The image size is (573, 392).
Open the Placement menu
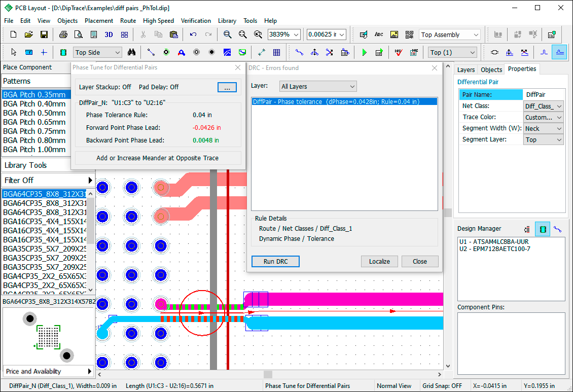pyautogui.click(x=99, y=21)
